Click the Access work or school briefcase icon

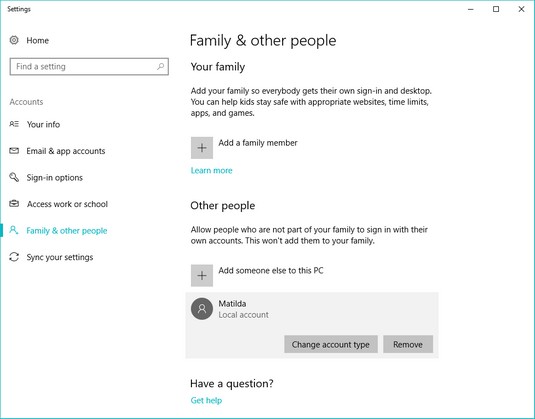(x=14, y=204)
